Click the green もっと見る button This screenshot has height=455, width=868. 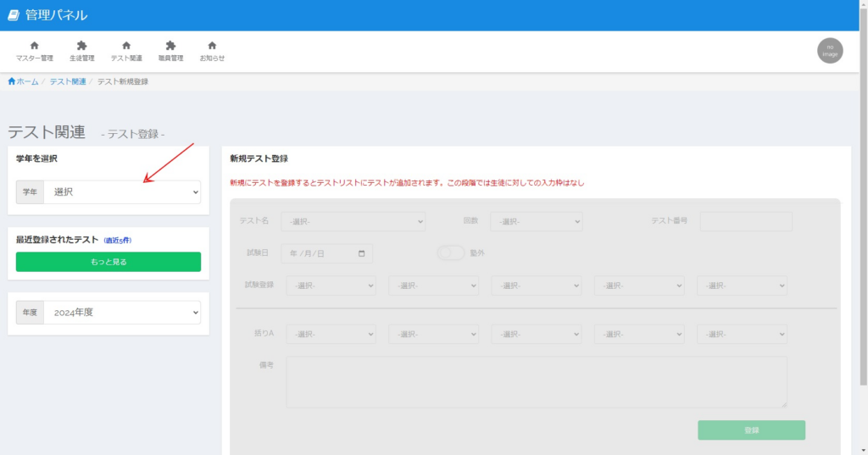(108, 262)
